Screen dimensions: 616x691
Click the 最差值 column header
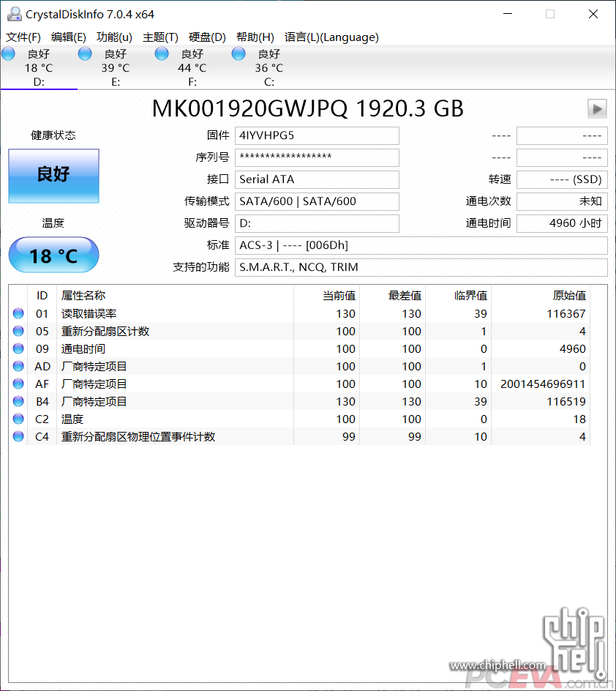tap(392, 295)
